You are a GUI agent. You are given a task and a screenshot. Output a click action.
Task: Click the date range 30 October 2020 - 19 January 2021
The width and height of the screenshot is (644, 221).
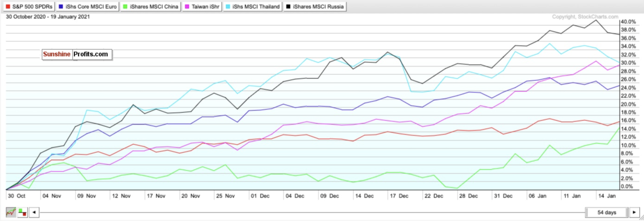point(48,17)
